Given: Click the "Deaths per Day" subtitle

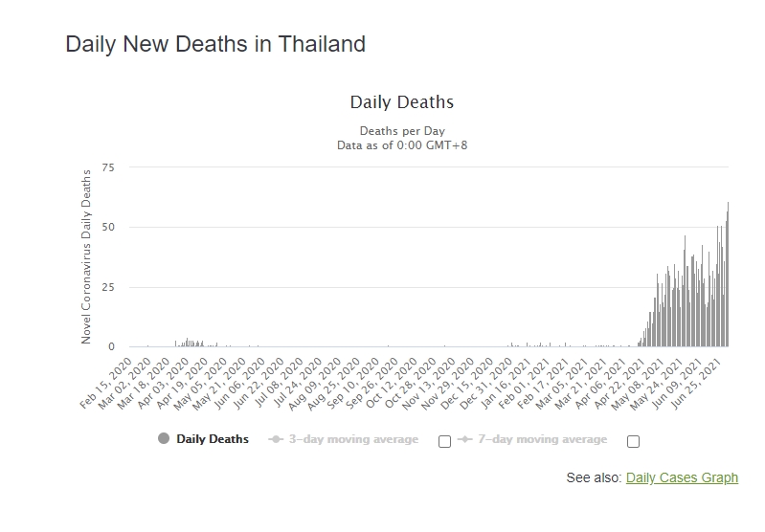Looking at the screenshot, I should pyautogui.click(x=401, y=131).
